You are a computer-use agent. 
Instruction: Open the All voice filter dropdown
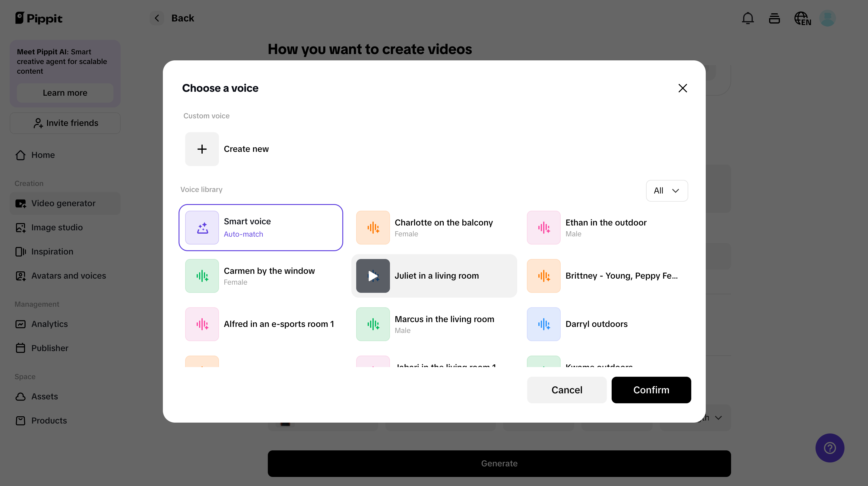tap(666, 190)
